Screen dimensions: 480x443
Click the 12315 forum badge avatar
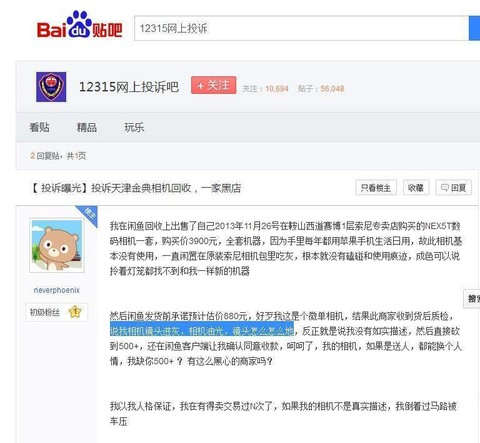[51, 87]
